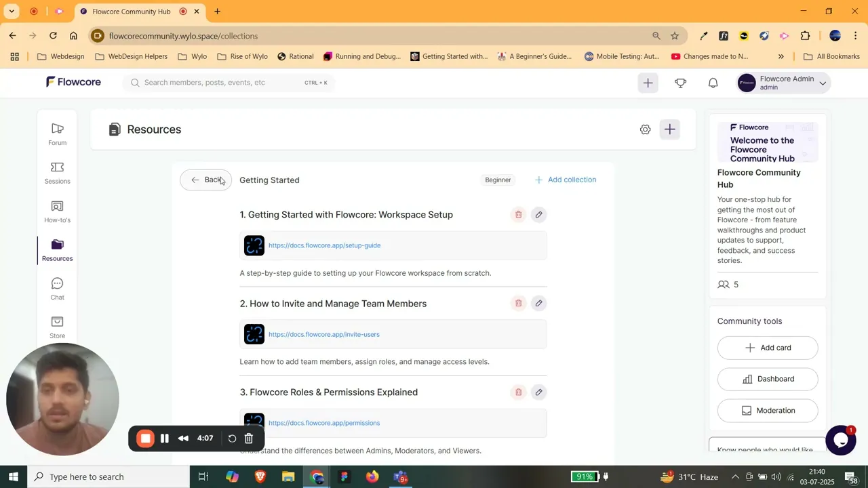Open Chrome extensions puzzle icon
Image resolution: width=868 pixels, height=488 pixels.
click(806, 36)
